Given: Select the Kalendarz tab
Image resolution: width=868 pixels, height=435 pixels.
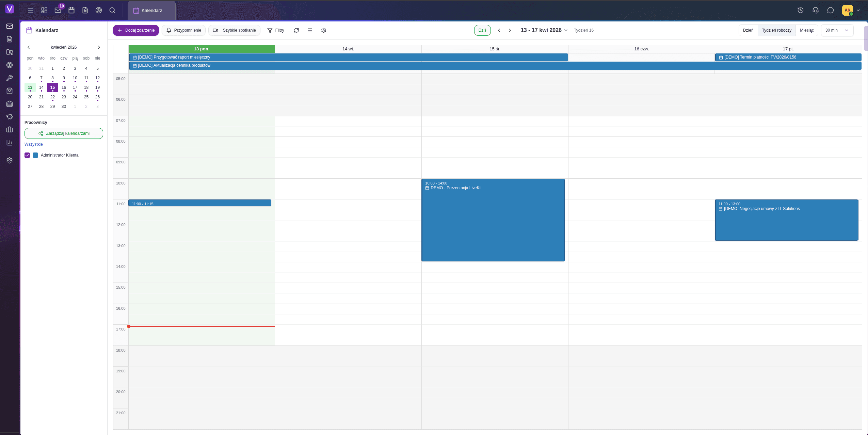Looking at the screenshot, I should coord(151,10).
